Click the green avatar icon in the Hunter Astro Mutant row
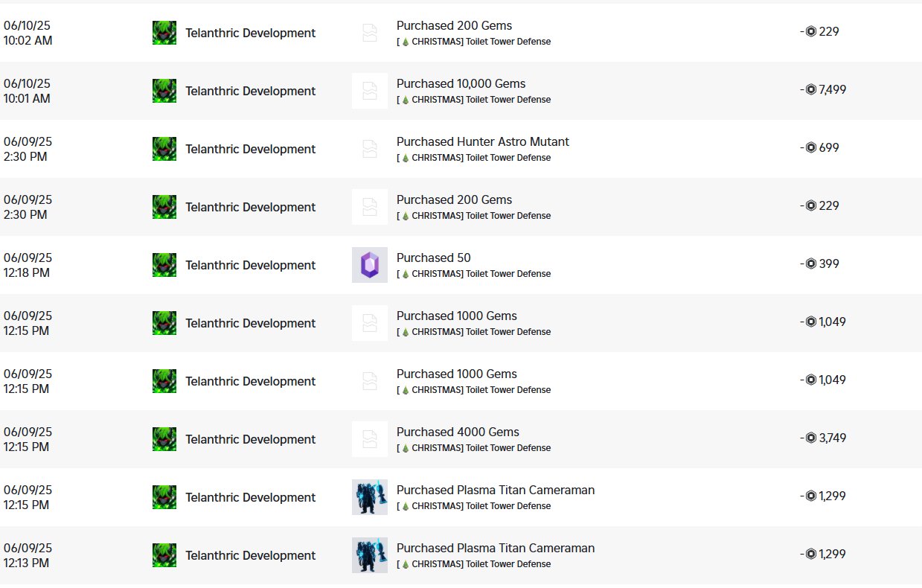Viewport: 922px width, 588px height. [164, 149]
